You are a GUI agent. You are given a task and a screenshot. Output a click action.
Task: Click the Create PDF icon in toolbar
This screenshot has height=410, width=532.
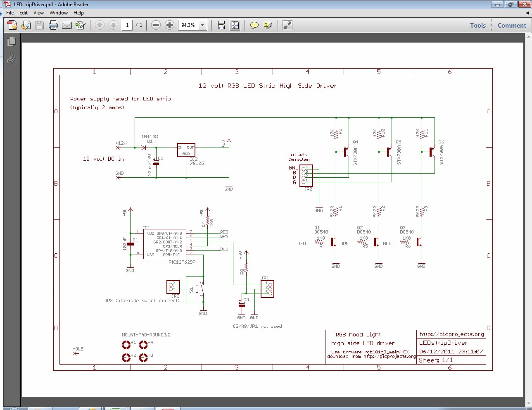12,25
